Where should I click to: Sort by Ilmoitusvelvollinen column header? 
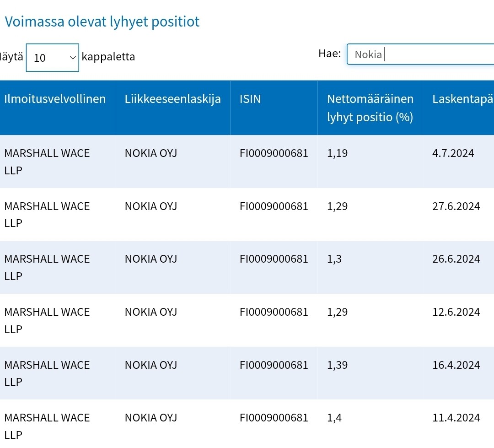[x=57, y=108]
